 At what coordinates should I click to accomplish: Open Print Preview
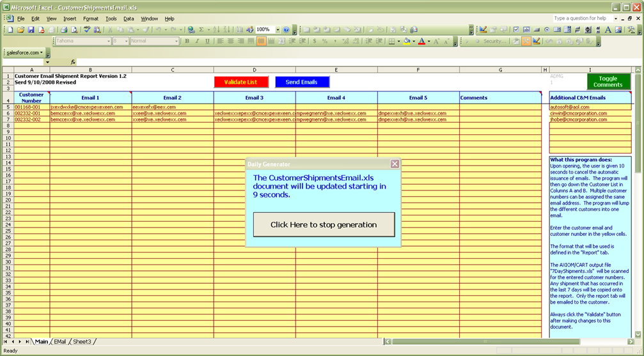click(74, 29)
